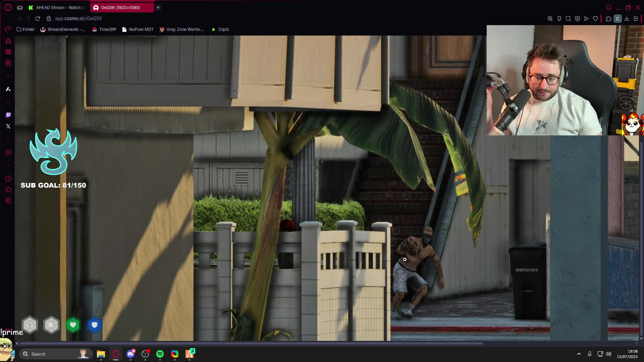
Task: Open the Easy Setup sliders icon
Action: point(636,19)
